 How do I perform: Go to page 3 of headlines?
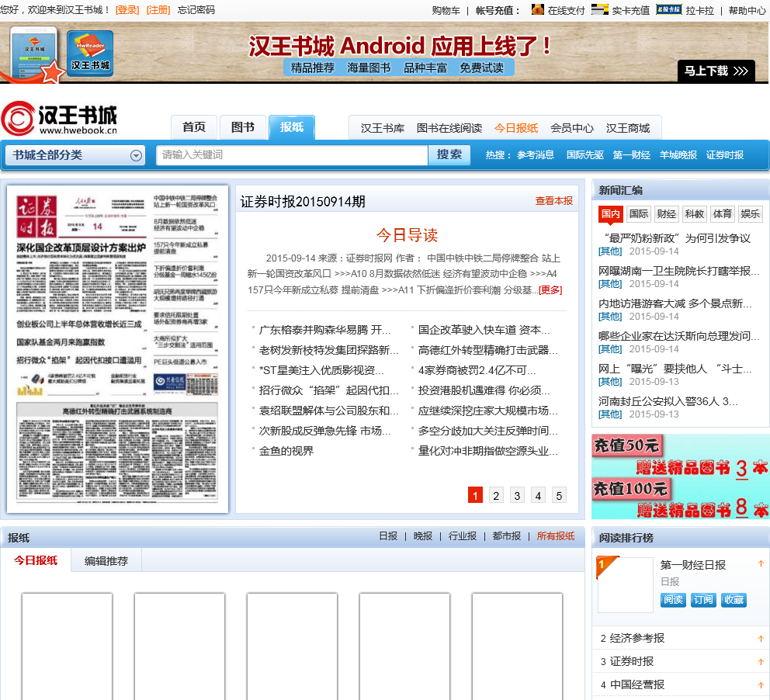517,495
